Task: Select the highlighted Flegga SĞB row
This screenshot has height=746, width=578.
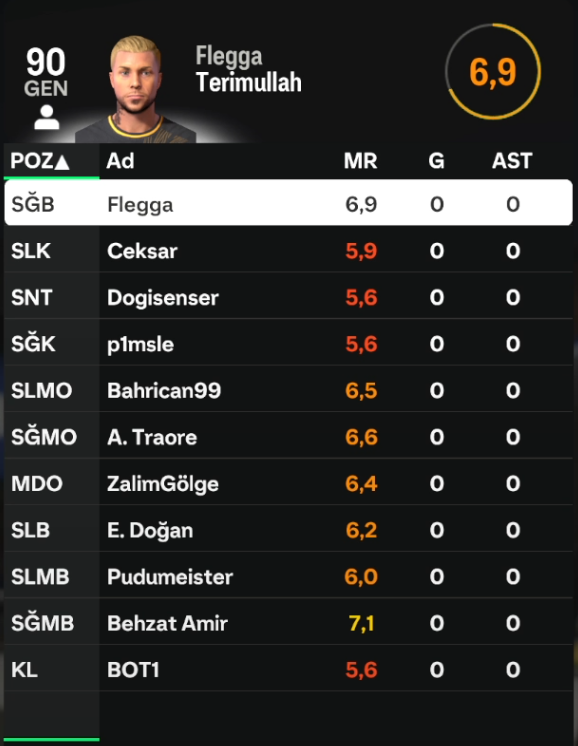Action: (x=288, y=203)
